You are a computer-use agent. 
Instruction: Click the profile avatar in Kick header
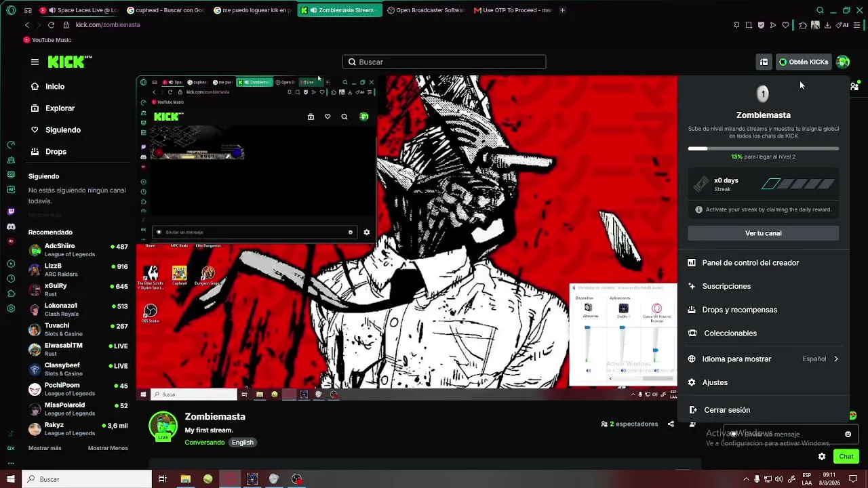[843, 62]
